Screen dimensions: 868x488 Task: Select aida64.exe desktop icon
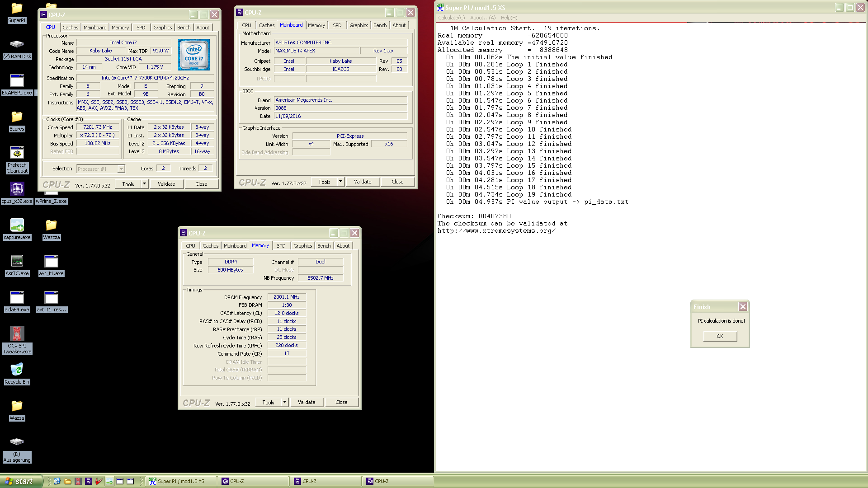click(x=17, y=302)
